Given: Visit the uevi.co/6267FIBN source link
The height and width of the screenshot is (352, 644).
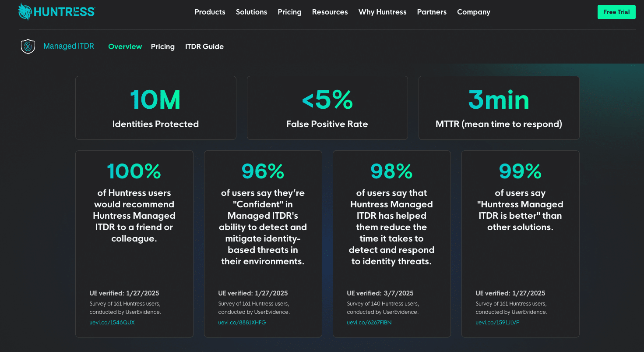Looking at the screenshot, I should pos(369,323).
